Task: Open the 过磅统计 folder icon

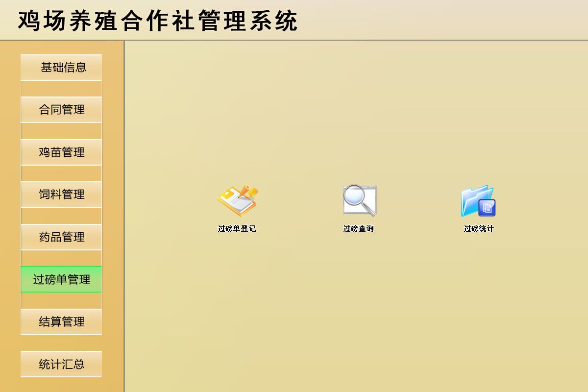Action: pos(478,201)
